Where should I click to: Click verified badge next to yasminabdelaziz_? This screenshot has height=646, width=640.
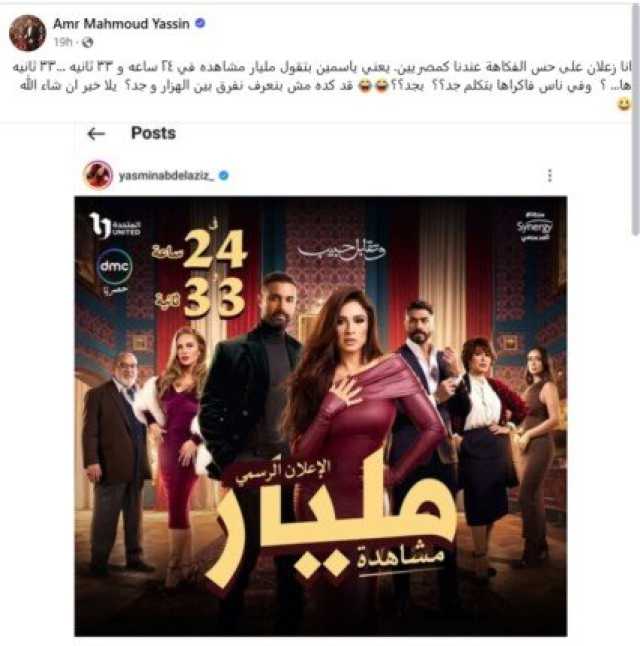pos(223,176)
